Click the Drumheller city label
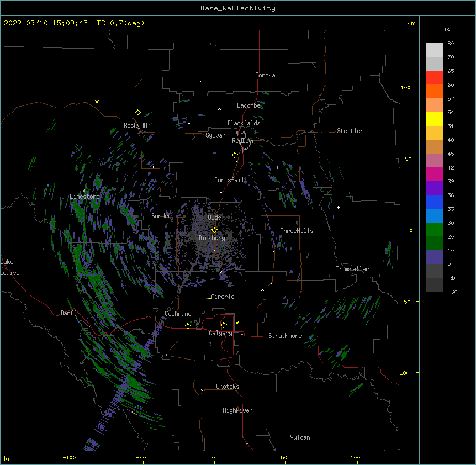 click(x=352, y=269)
